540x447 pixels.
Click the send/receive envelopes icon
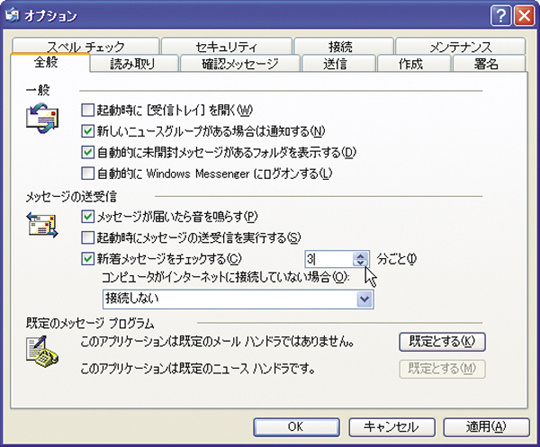[42, 225]
